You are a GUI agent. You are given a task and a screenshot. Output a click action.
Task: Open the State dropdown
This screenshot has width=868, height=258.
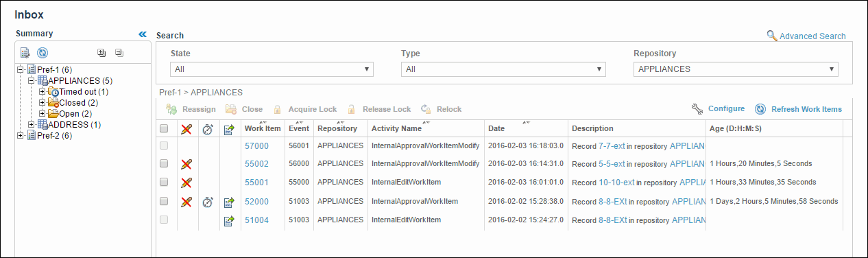[272, 69]
